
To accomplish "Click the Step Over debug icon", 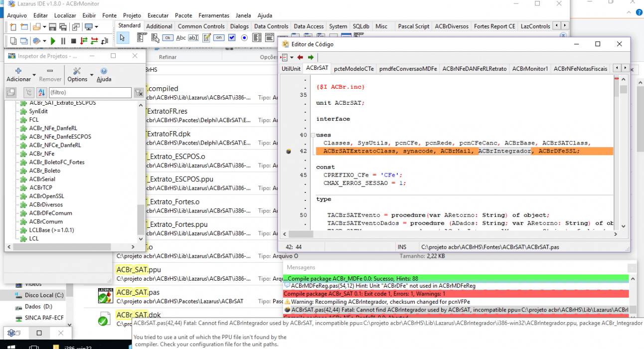I will coord(94,41).
